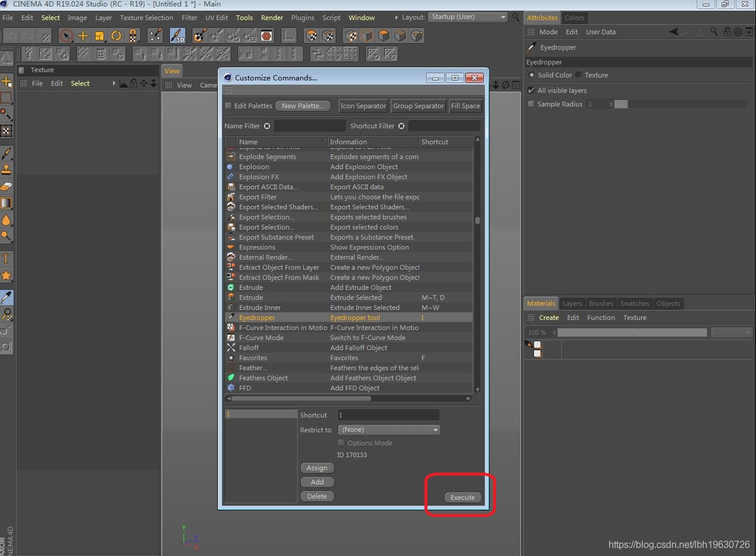Click the Name Filter input field
The image size is (756, 556).
[x=310, y=126]
